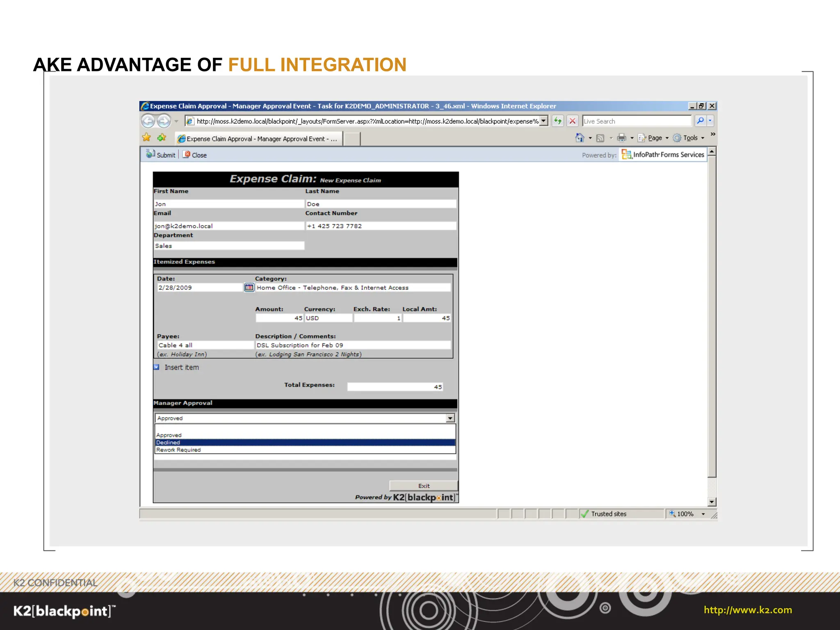Go to the Home page icon
840x630 pixels.
click(580, 138)
